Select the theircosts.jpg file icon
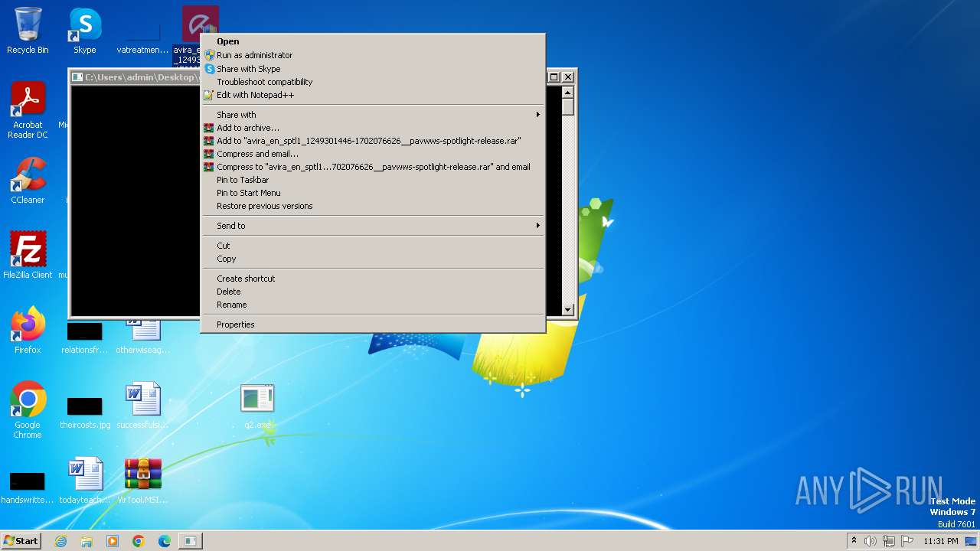 click(85, 411)
